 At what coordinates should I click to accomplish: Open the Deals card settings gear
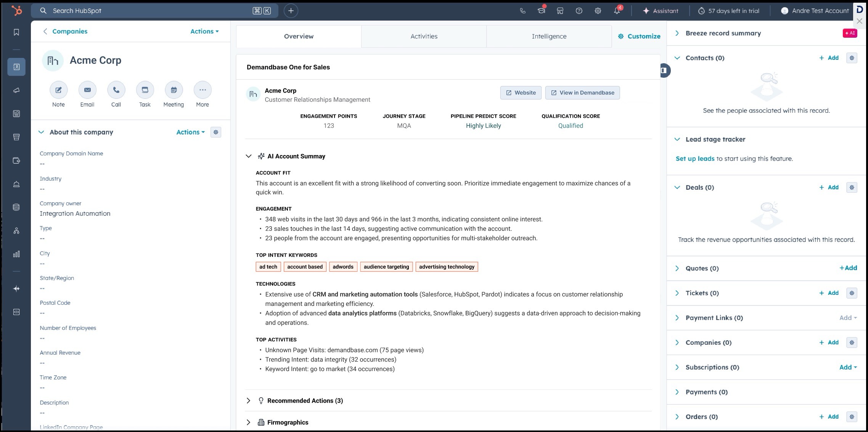(852, 187)
